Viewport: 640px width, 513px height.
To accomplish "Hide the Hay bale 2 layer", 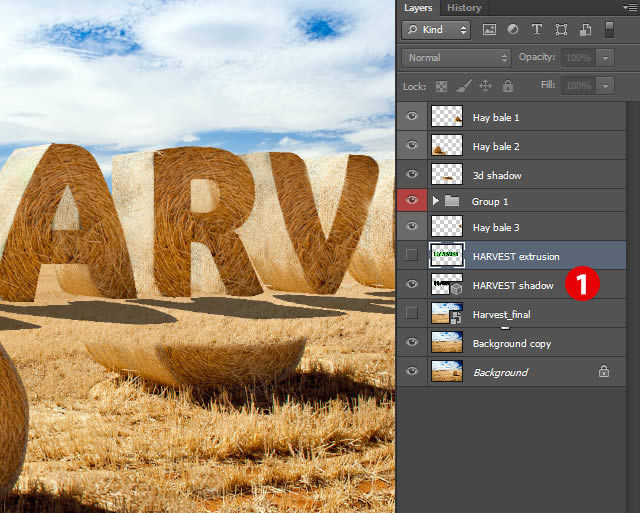I will click(x=412, y=145).
